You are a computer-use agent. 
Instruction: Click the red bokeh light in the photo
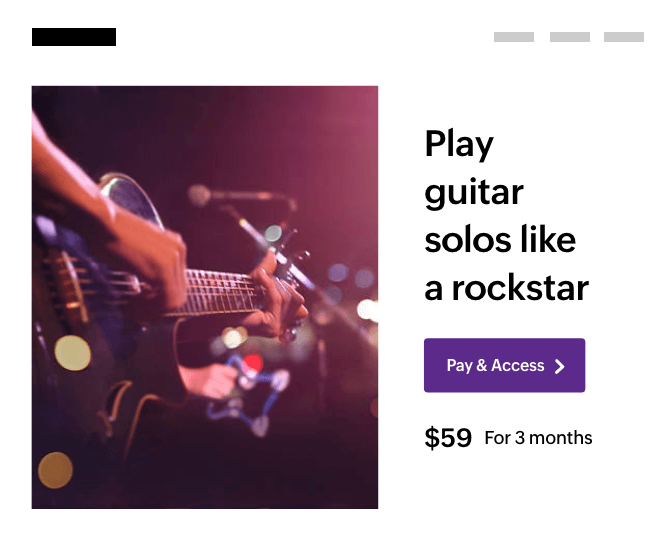(x=252, y=364)
